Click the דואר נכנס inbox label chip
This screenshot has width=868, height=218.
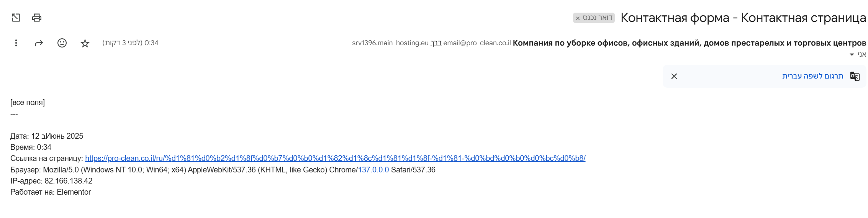point(598,18)
